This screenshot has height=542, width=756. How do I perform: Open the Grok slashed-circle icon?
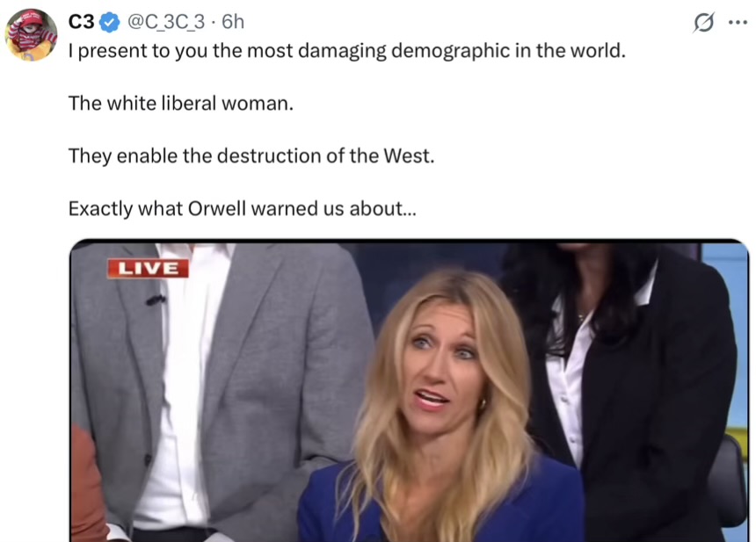[x=703, y=22]
